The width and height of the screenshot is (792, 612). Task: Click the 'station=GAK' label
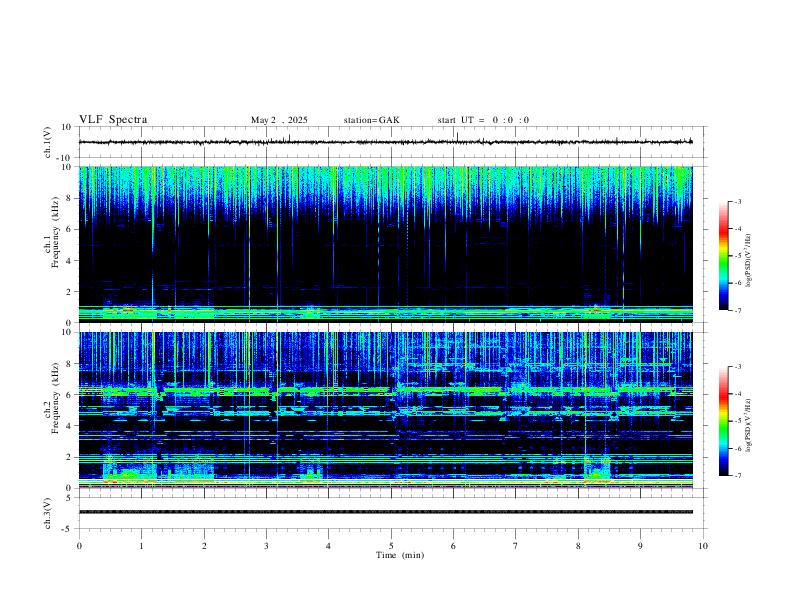click(x=371, y=120)
